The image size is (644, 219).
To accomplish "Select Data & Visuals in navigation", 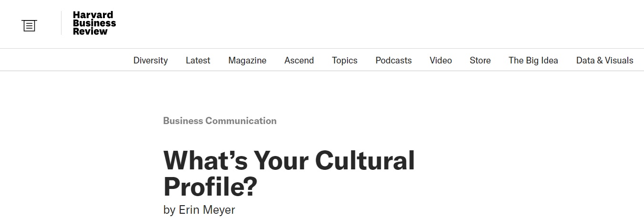I will point(605,60).
